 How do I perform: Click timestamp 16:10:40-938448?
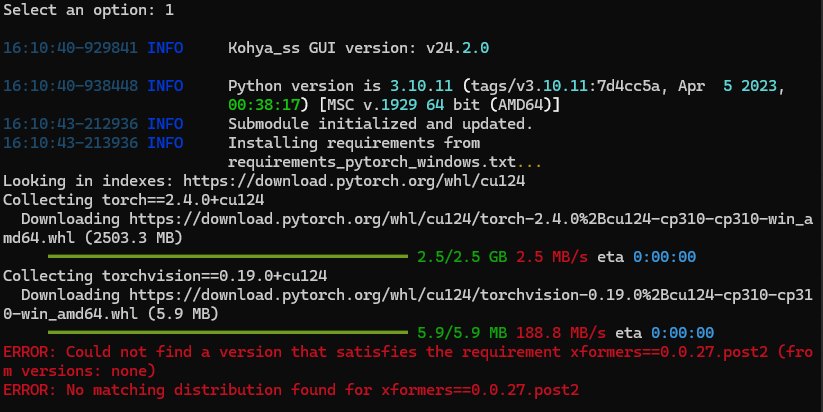pos(70,86)
